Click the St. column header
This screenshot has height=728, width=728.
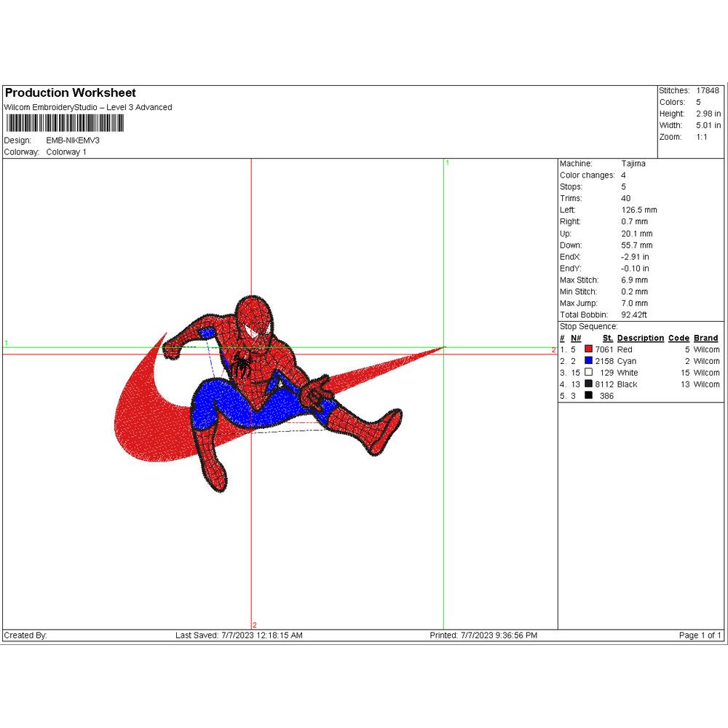[608, 339]
